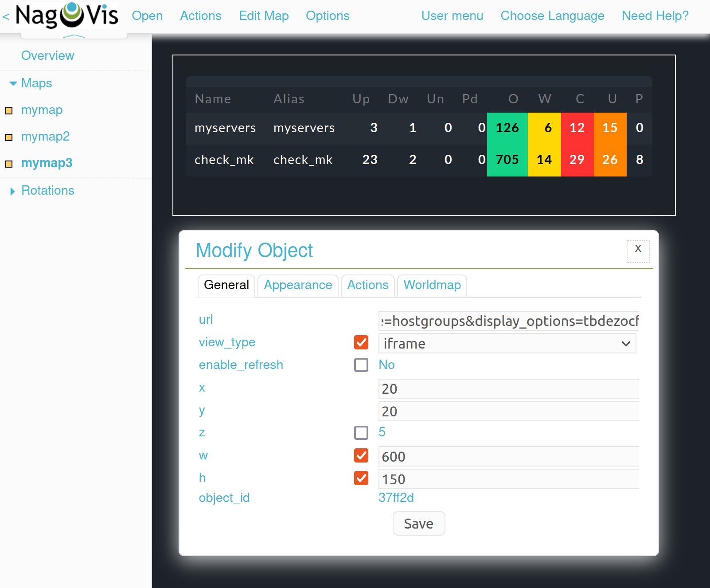710x588 pixels.
Task: Toggle the view_type checkbox
Action: [x=361, y=342]
